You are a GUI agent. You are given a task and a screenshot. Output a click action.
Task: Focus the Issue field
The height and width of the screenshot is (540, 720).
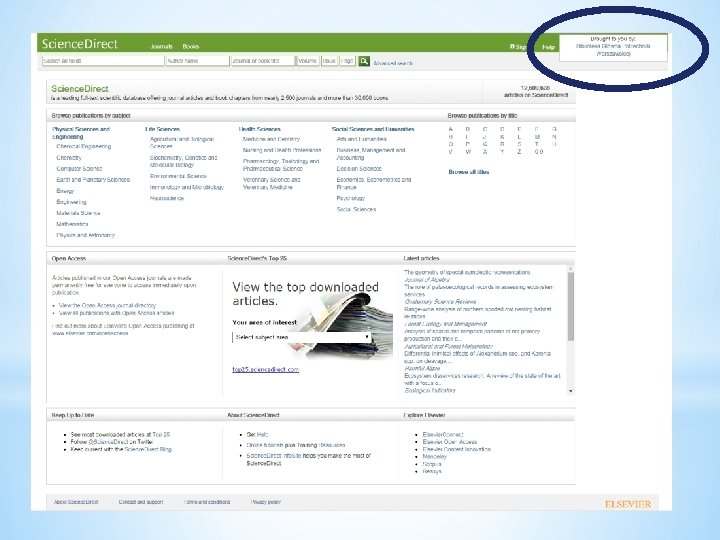pos(329,61)
